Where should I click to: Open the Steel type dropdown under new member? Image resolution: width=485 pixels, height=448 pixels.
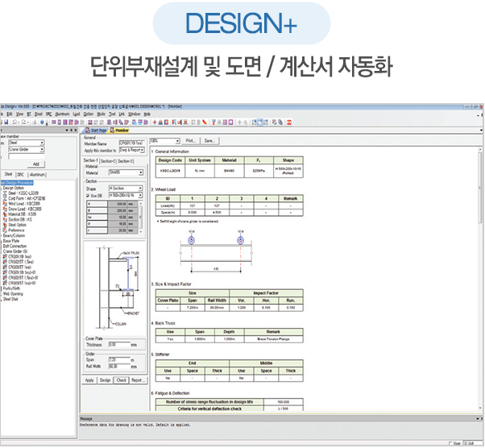(x=42, y=143)
